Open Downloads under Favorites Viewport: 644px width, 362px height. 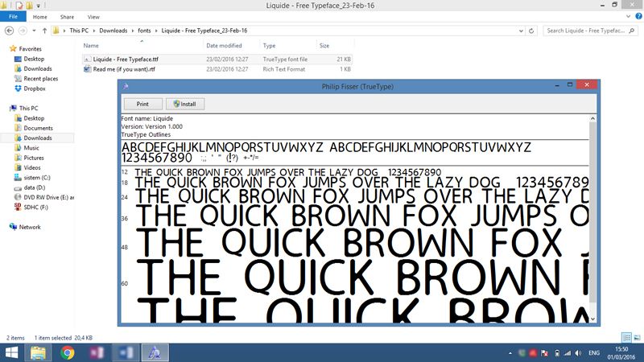coord(37,68)
